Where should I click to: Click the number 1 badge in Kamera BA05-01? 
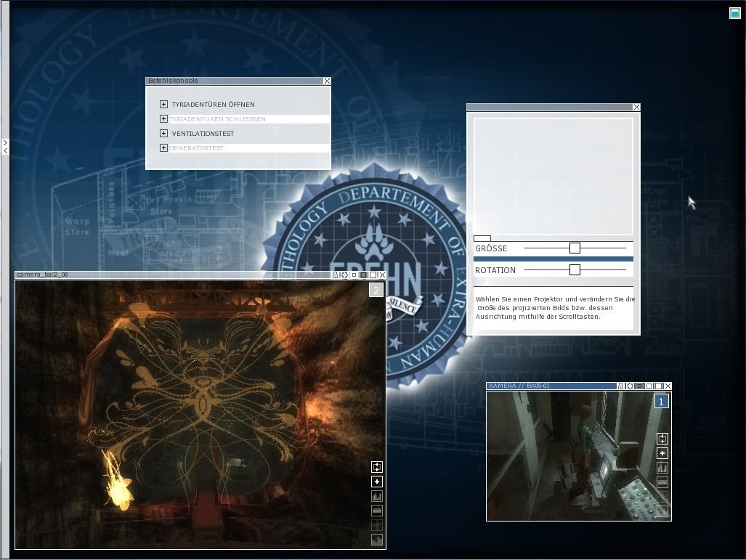click(x=661, y=402)
